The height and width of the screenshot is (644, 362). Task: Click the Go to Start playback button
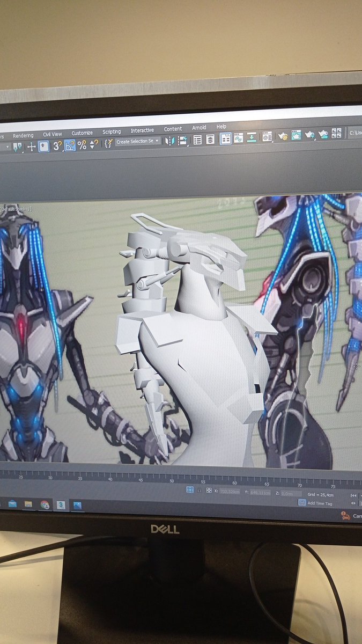(353, 495)
